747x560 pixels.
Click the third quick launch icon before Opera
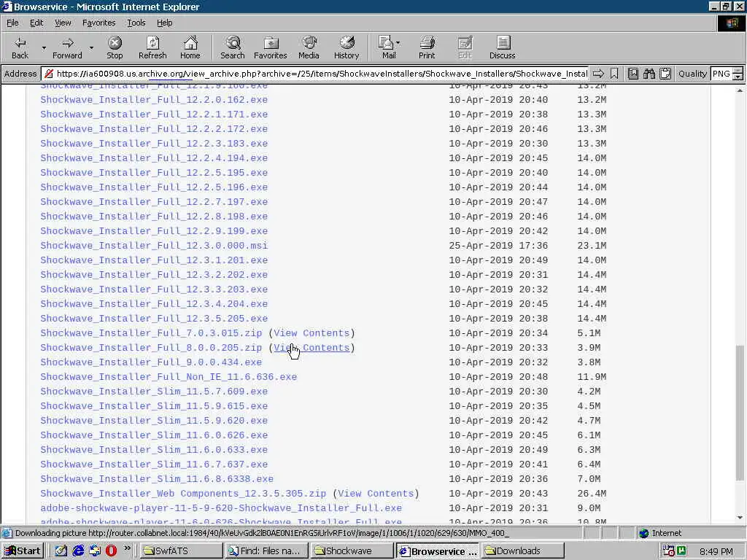click(x=95, y=551)
